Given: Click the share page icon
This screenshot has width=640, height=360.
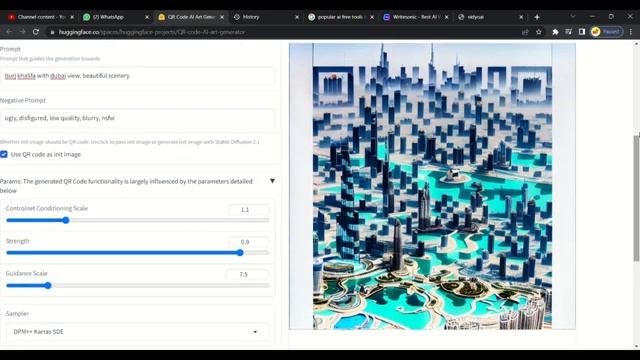Looking at the screenshot, I should pyautogui.click(x=525, y=32).
